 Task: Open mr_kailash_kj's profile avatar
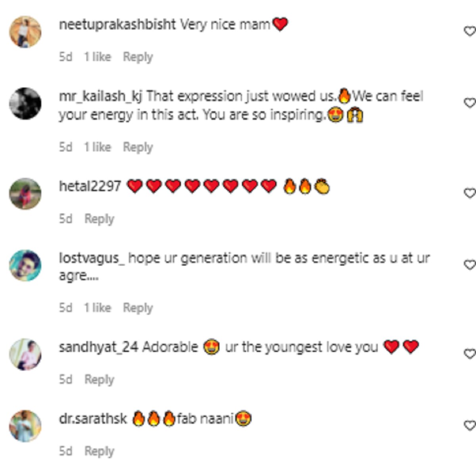coord(25,103)
